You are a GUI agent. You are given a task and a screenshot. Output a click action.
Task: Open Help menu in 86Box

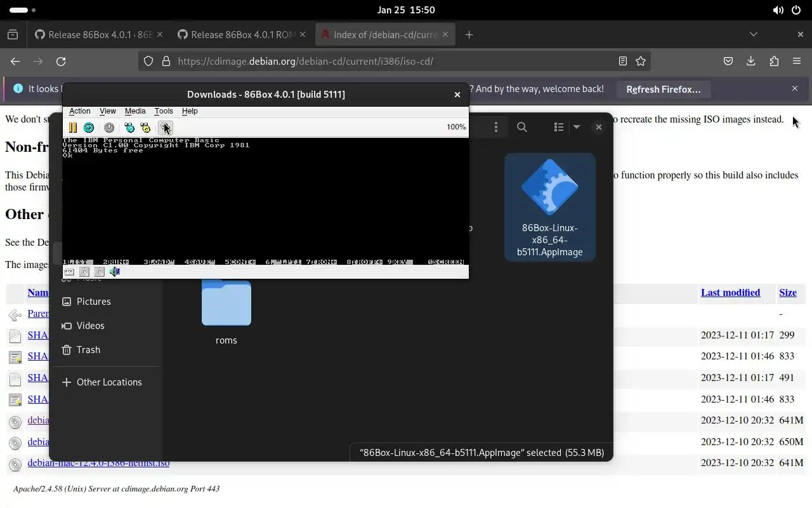(x=190, y=111)
